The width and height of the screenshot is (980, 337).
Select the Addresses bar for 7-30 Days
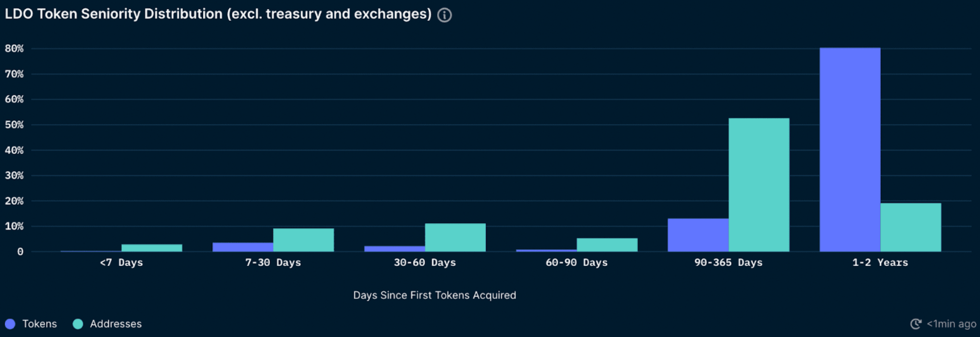pos(303,240)
